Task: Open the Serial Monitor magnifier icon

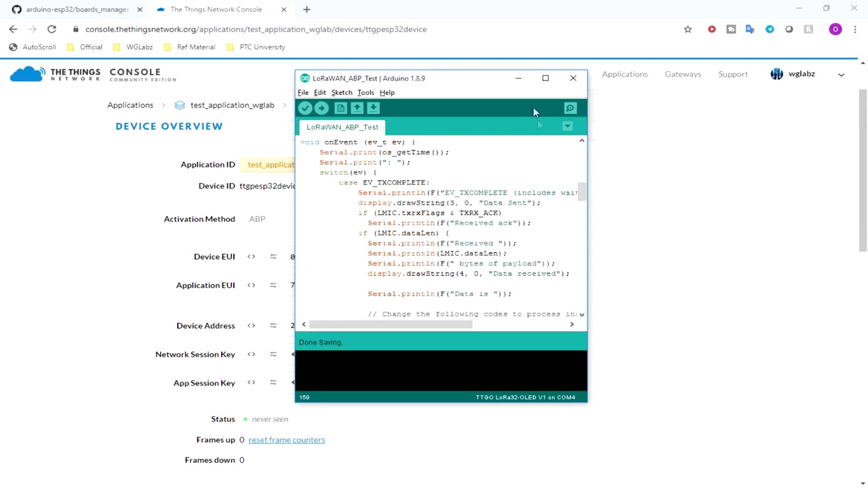Action: [x=570, y=108]
